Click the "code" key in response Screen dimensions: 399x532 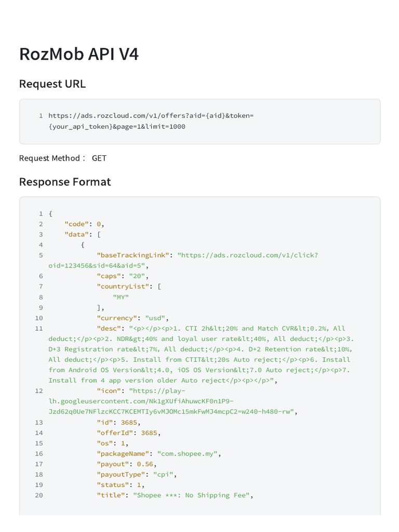point(76,224)
